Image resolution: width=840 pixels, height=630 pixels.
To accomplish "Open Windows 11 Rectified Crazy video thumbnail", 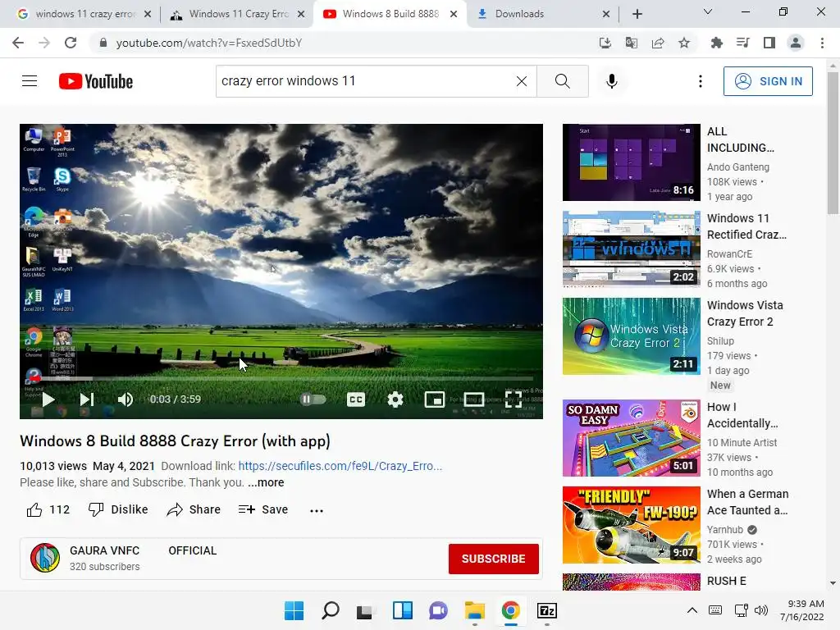I will (x=631, y=249).
